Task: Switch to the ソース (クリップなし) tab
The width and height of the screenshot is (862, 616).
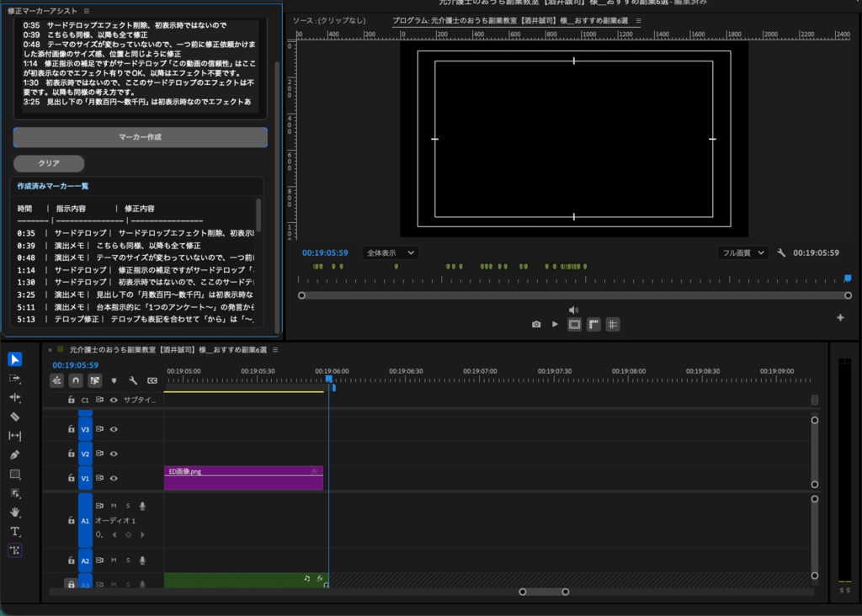Action: 329,20
